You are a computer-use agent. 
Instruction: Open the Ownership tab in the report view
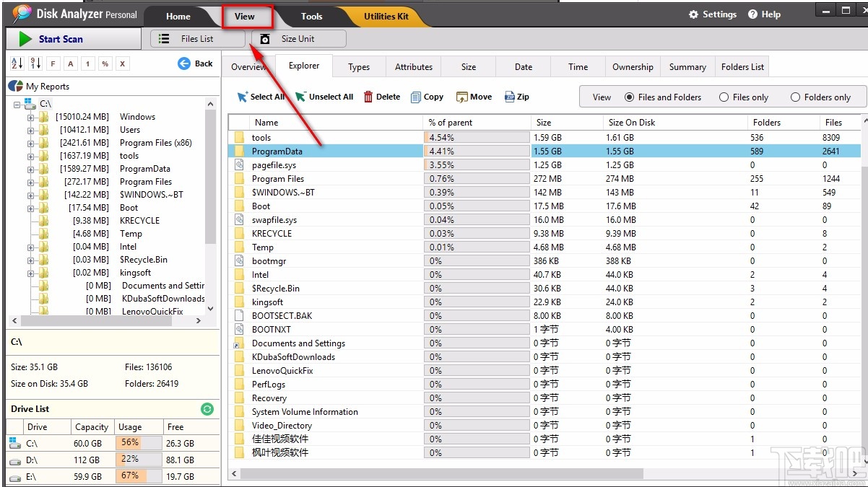tap(632, 66)
